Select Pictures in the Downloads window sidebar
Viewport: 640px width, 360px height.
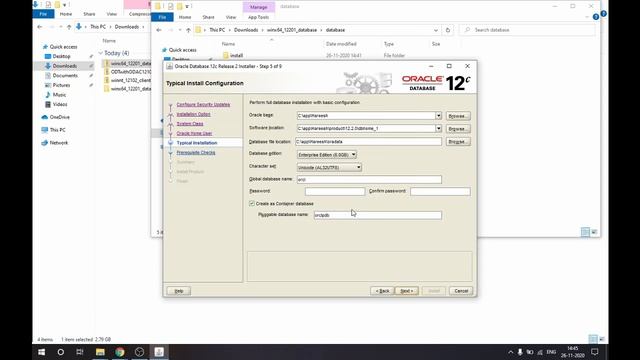pyautogui.click(x=61, y=85)
